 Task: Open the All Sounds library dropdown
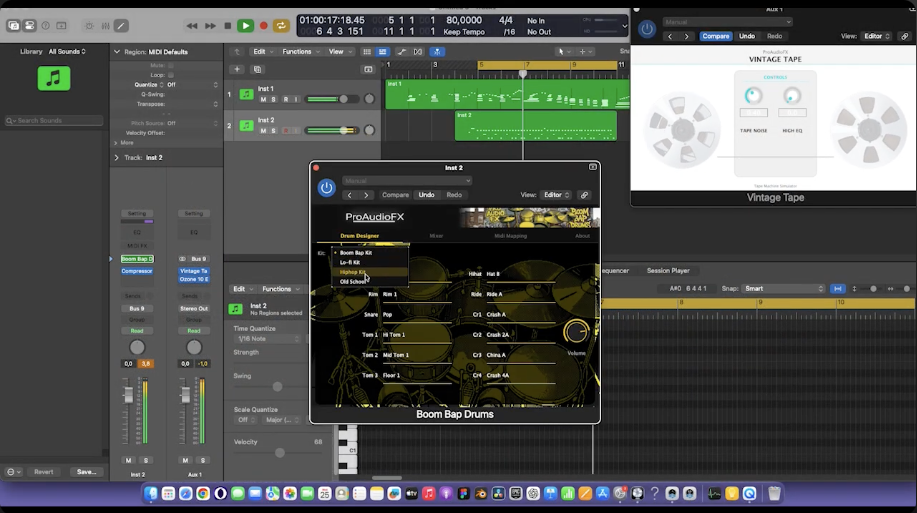point(67,51)
